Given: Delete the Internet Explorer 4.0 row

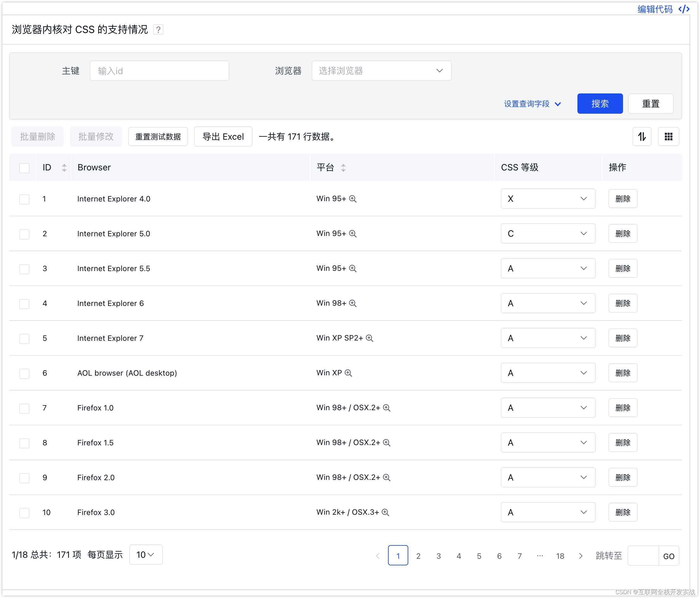Looking at the screenshot, I should click(623, 199).
